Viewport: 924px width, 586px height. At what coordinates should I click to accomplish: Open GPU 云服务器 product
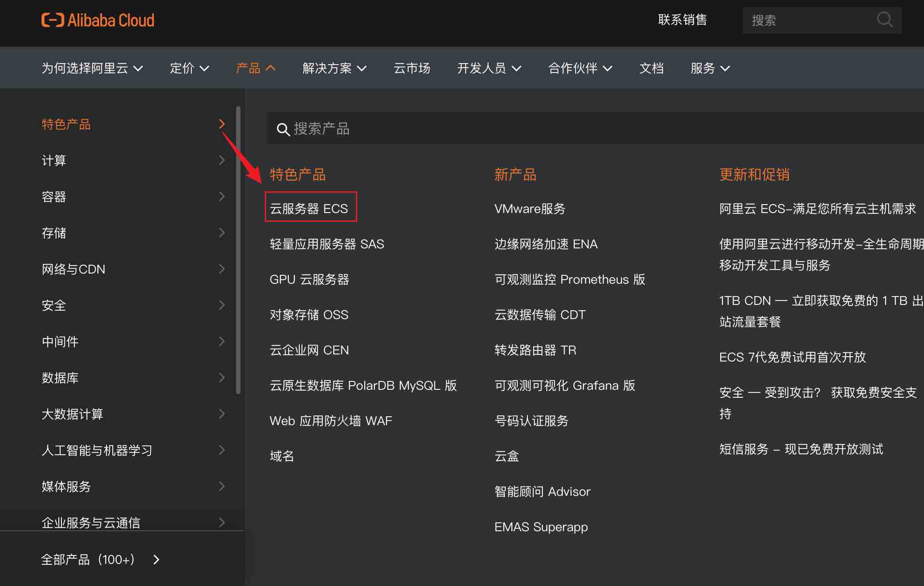tap(309, 279)
